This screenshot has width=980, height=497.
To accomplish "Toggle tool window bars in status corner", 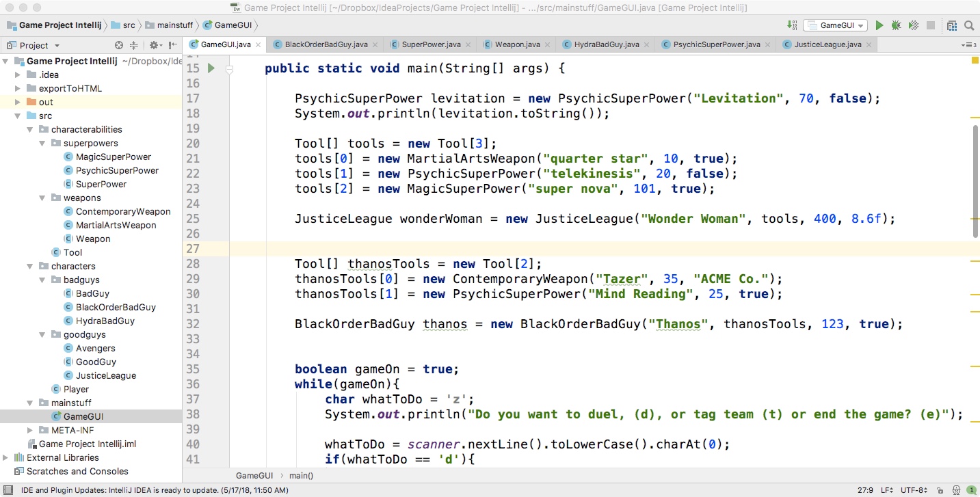I will 8,490.
